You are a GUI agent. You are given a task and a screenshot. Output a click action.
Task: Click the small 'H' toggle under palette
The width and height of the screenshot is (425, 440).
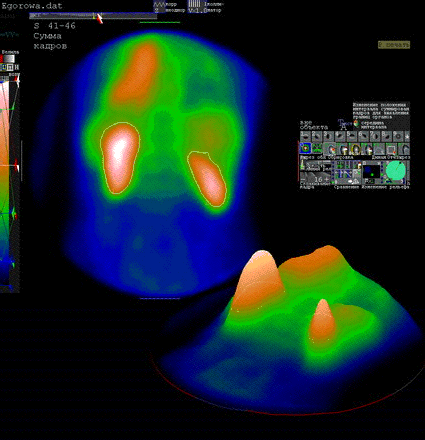click(17, 67)
